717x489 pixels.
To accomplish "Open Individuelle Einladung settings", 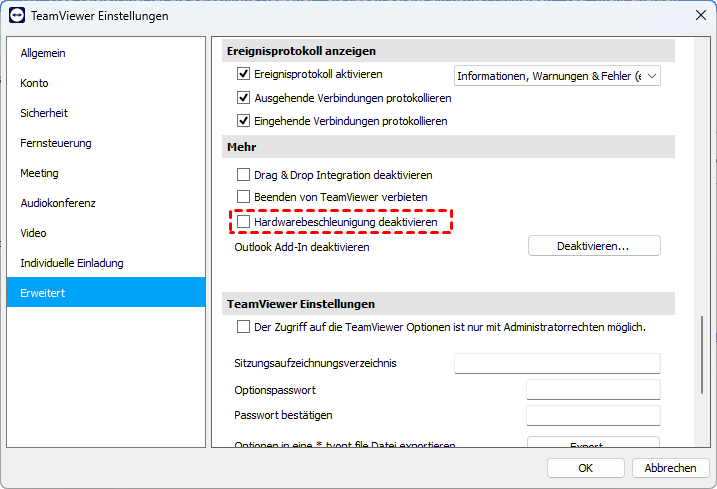I will 106,263.
